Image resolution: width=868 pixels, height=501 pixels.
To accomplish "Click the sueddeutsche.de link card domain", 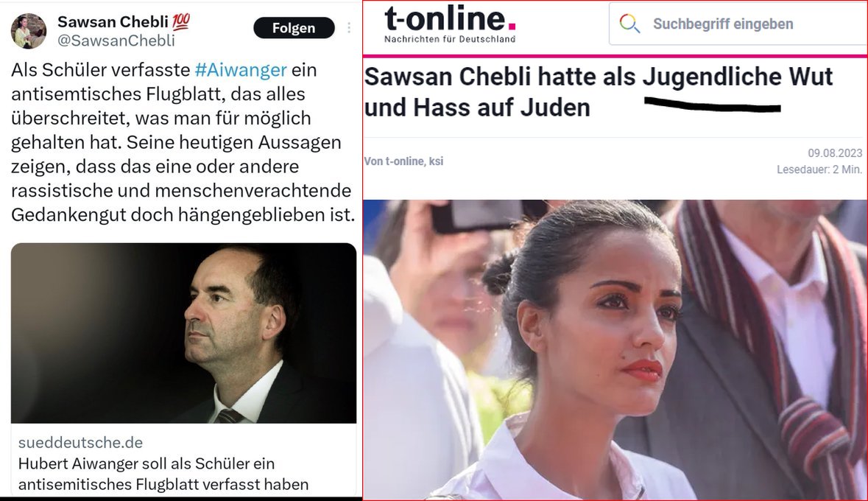I will (x=80, y=442).
